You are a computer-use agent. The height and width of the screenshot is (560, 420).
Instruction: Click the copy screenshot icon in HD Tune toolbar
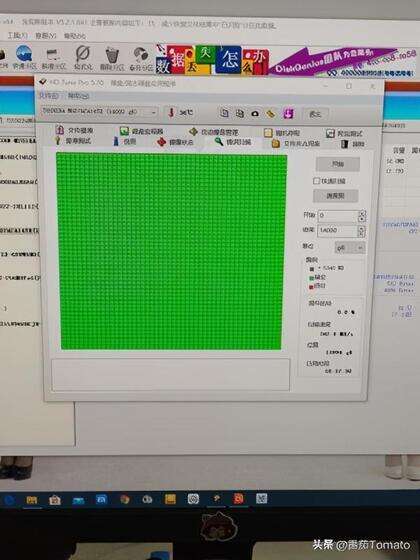(239, 113)
